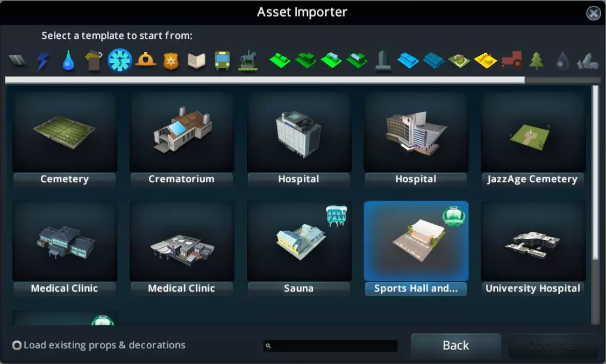Open the monument statue category icon
The image size is (606, 364).
click(x=248, y=61)
